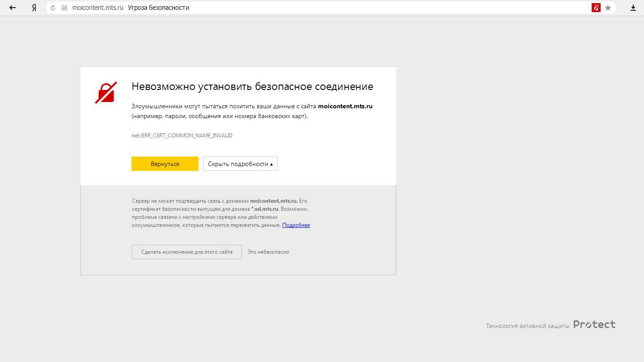Click Сделать исключение для этого сайта button
Image resolution: width=644 pixels, height=362 pixels.
click(x=187, y=252)
